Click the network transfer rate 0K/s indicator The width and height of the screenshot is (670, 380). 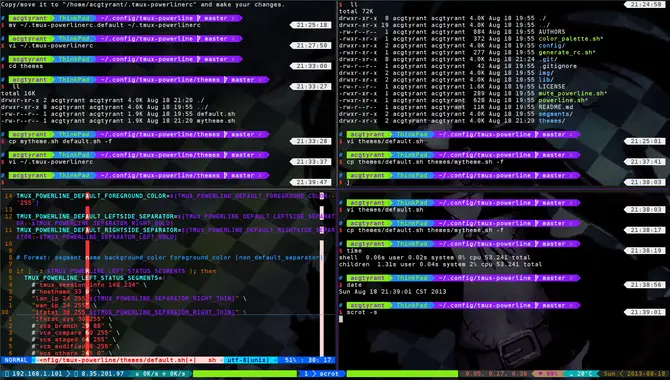tap(160, 374)
